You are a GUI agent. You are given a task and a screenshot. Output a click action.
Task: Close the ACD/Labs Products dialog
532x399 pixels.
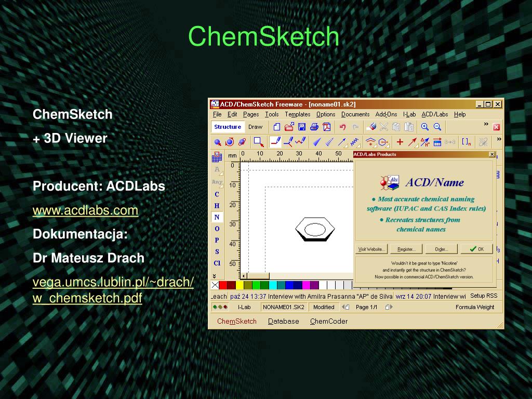click(492, 154)
